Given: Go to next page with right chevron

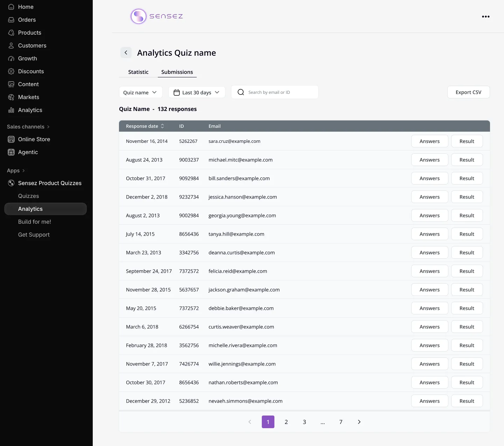Looking at the screenshot, I should pos(359,422).
